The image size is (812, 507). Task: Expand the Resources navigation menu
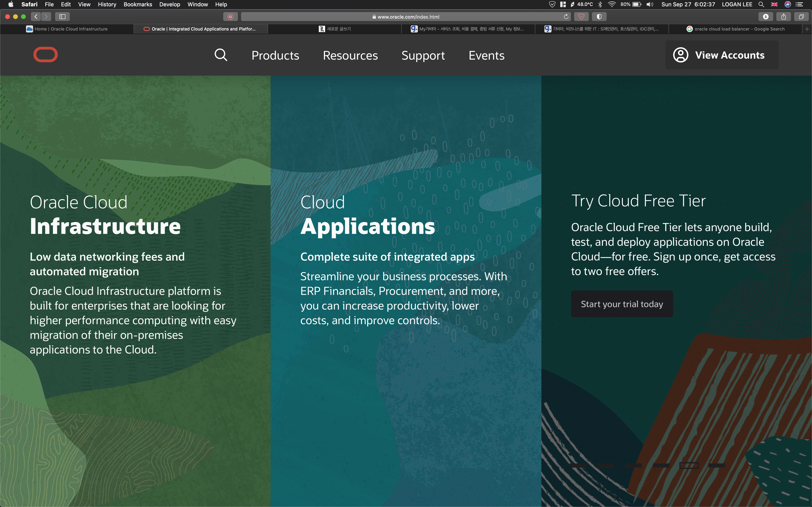tap(350, 55)
